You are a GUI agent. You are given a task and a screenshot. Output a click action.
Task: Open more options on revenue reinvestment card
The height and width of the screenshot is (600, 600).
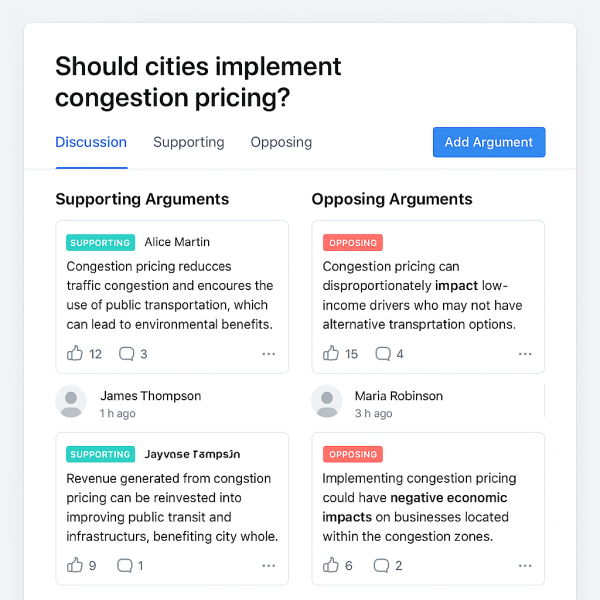tap(268, 566)
